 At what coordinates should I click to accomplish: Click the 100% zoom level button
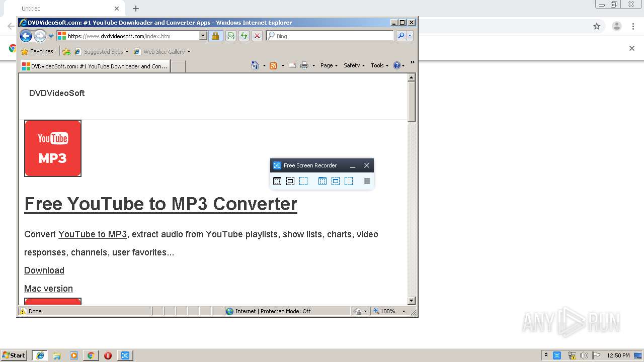tap(385, 311)
